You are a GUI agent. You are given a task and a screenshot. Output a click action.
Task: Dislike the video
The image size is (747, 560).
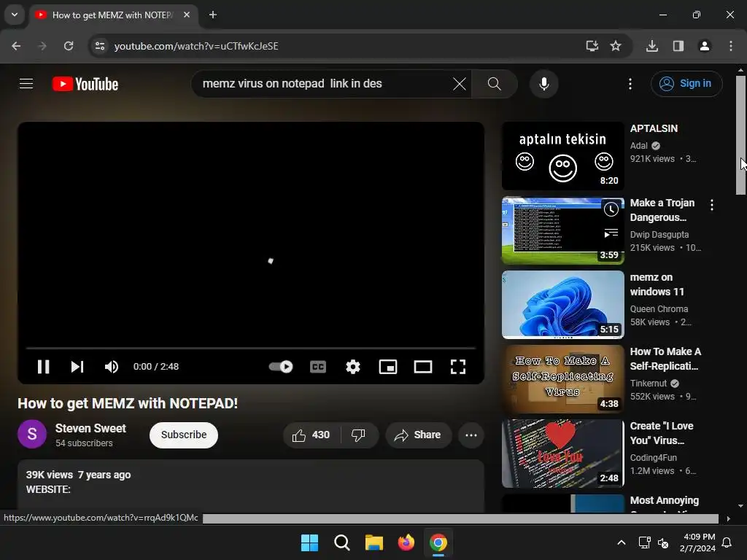[358, 435]
